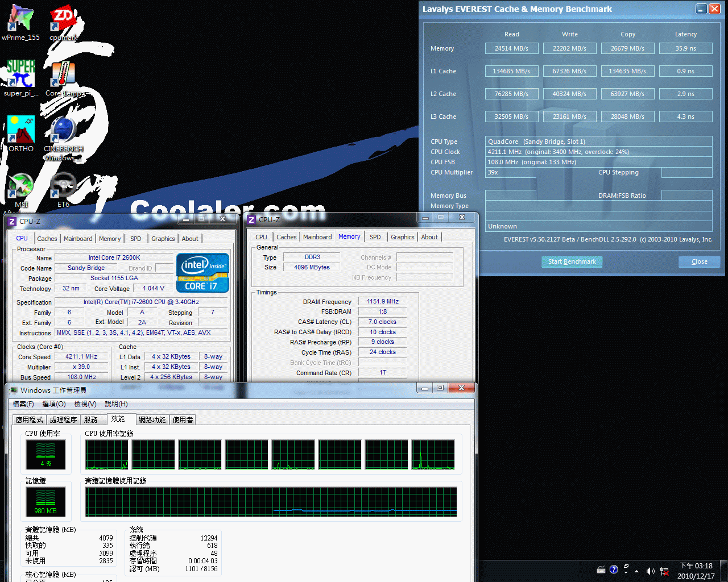This screenshot has height=582, width=728.
Task: Open Memory tab in the CPU-Z Processor window
Action: tap(110, 239)
